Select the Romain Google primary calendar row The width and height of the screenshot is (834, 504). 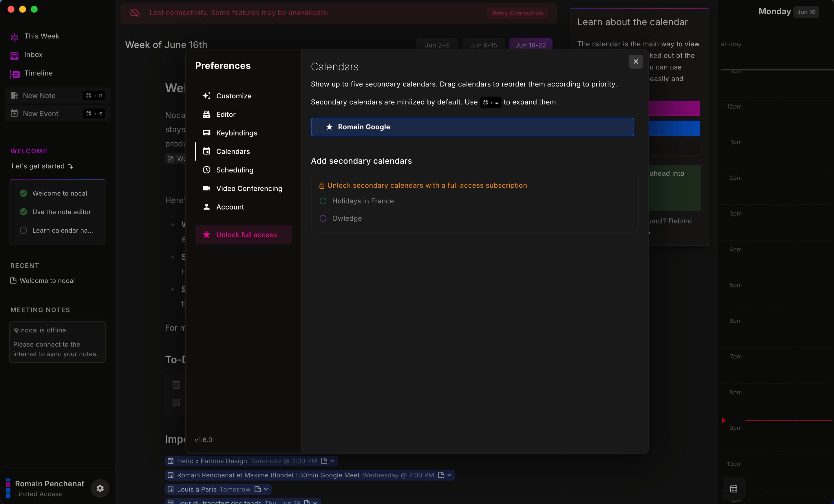click(472, 127)
